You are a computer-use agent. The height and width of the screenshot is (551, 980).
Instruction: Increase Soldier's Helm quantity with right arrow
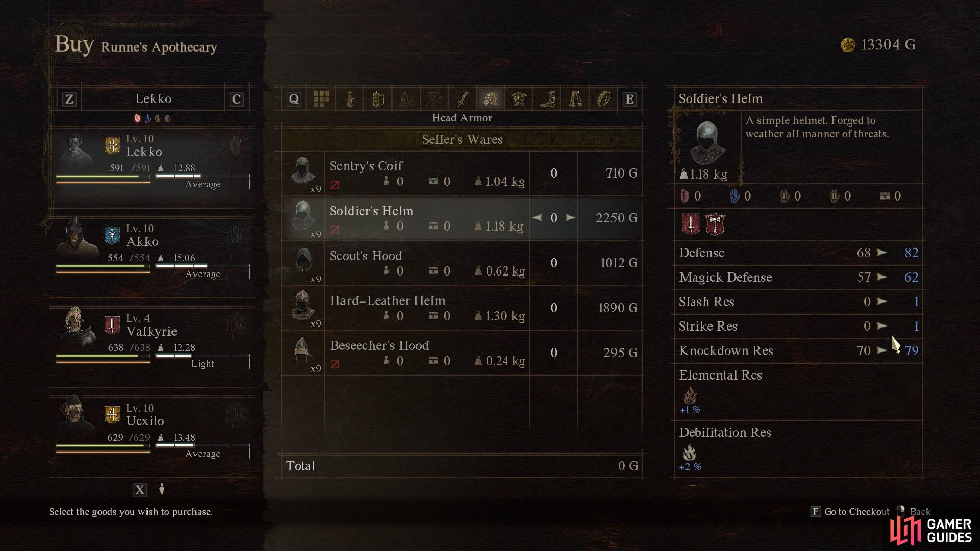coord(570,218)
